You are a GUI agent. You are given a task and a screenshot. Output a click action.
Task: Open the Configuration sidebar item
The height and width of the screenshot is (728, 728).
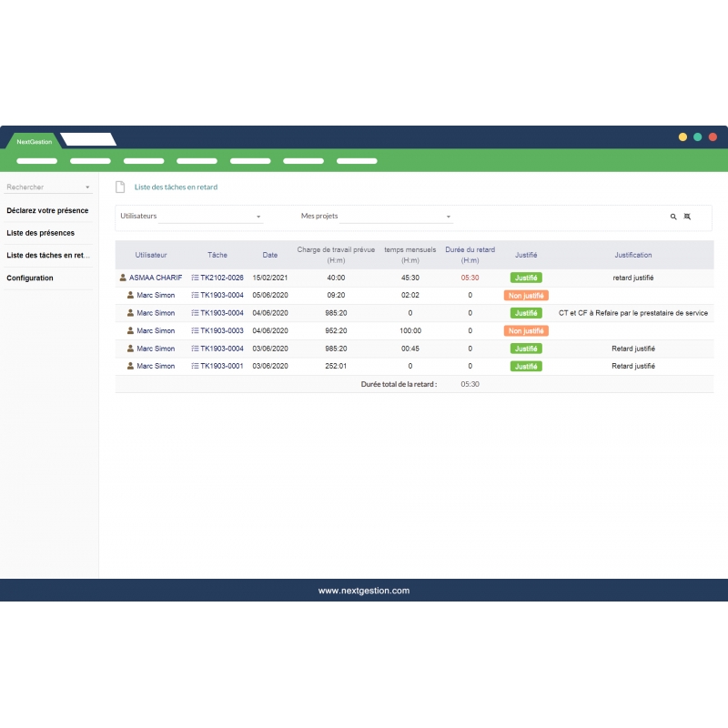30,278
